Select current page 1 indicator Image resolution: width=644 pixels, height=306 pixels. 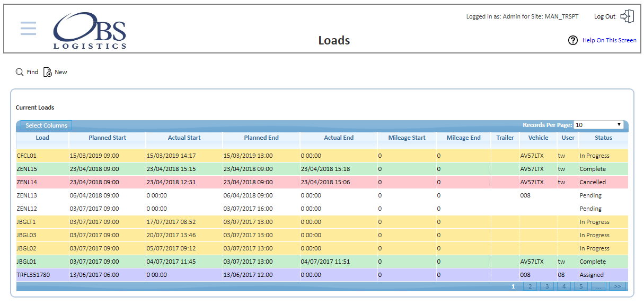click(513, 286)
